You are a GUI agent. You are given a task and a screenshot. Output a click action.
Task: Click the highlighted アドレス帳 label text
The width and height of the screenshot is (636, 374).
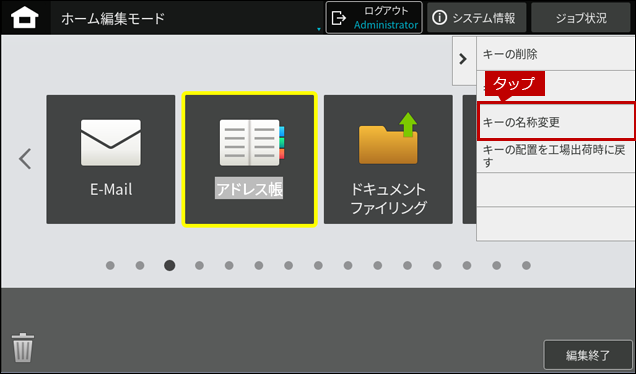click(x=249, y=188)
